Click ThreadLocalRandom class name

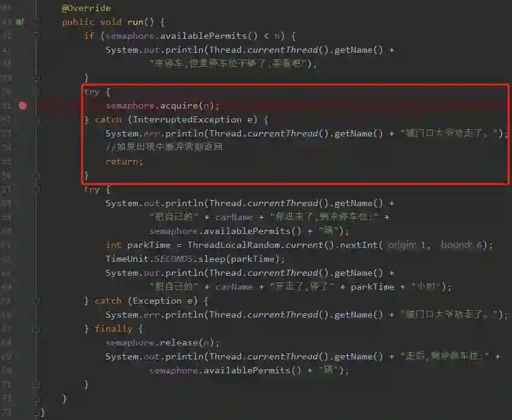click(233, 245)
